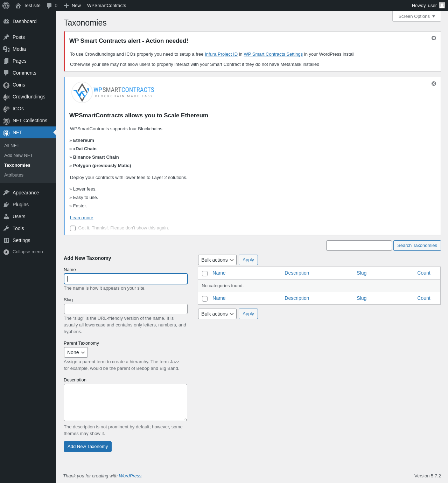Open the WordPress footer link
This screenshot has width=448, height=483.
click(x=130, y=476)
